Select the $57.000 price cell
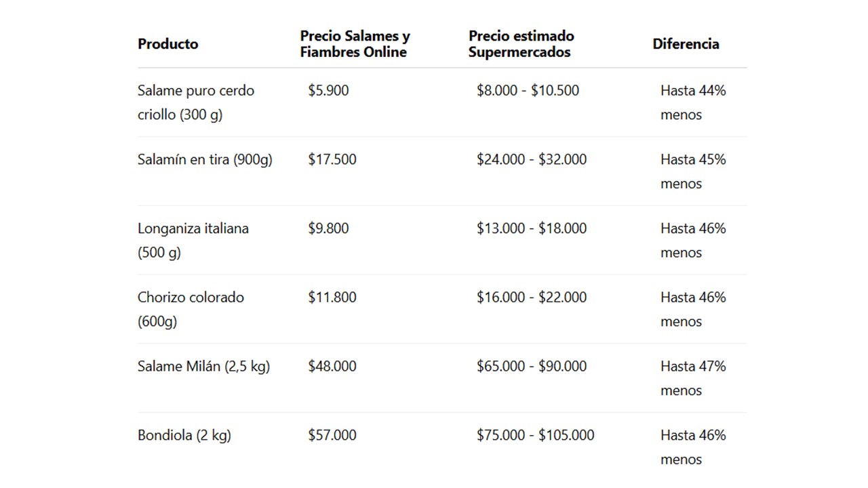 tap(332, 435)
